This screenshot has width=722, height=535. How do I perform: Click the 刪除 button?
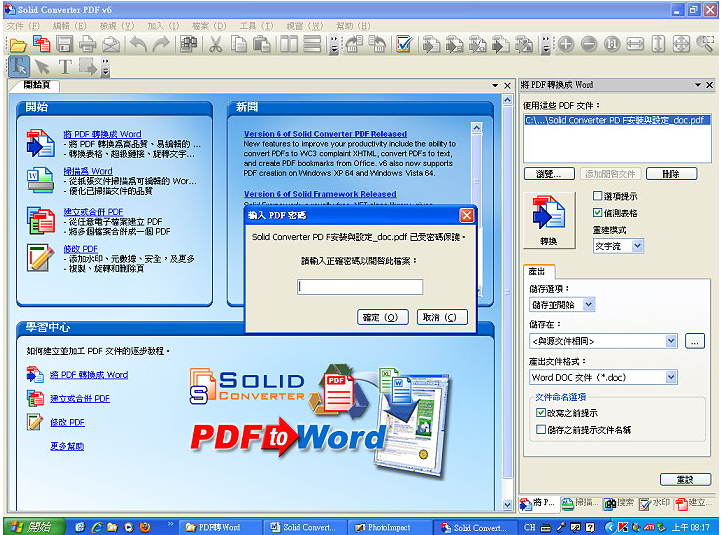(671, 174)
